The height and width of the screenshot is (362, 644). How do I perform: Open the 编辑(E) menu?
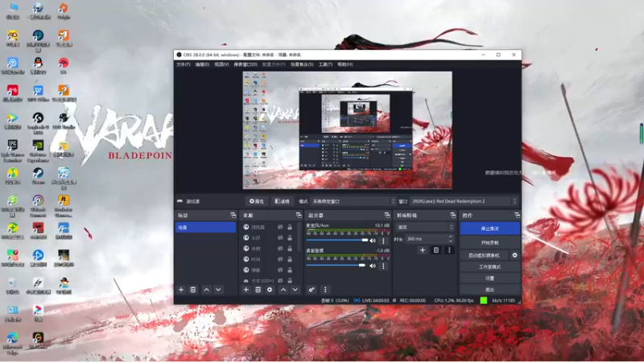[x=202, y=64]
